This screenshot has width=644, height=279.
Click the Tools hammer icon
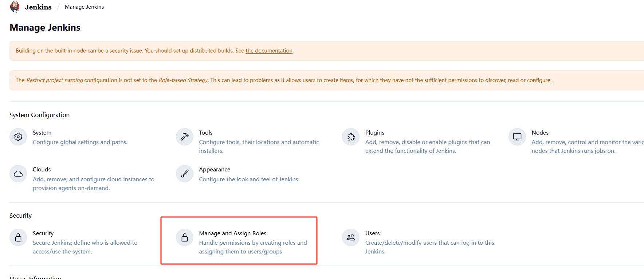pos(185,137)
